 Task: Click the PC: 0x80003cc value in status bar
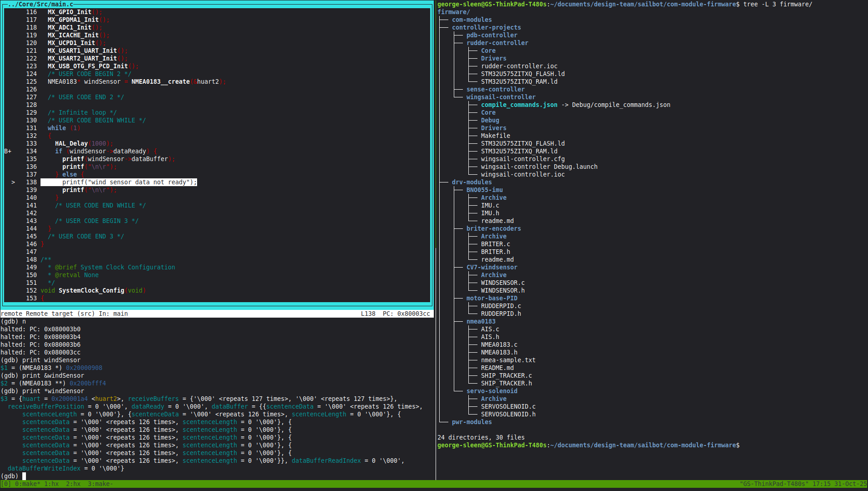click(406, 314)
